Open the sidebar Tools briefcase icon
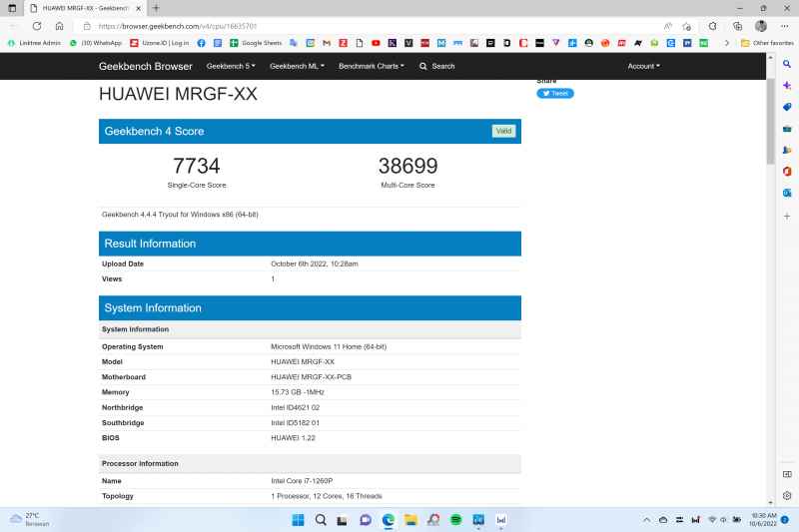Screen dimensions: 799x532 coord(787,129)
